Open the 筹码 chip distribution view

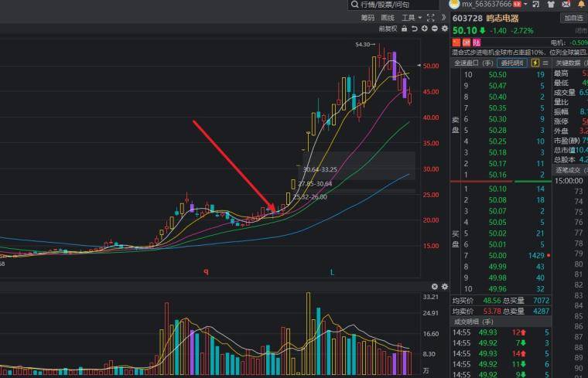367,18
